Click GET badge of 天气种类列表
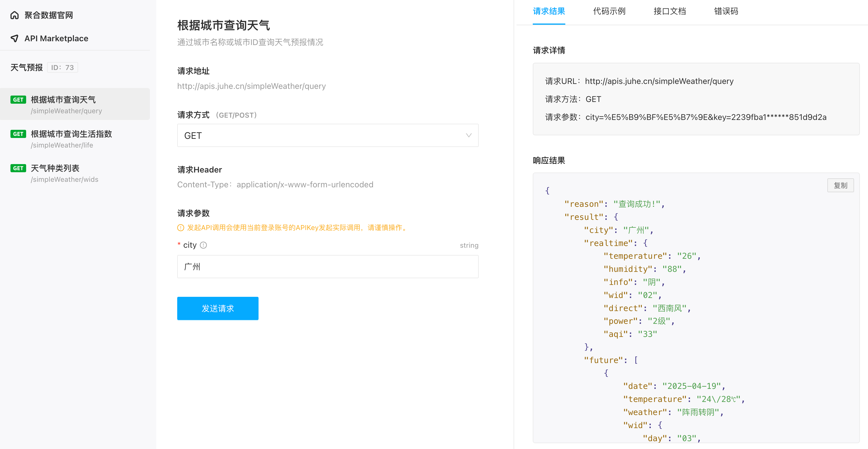 point(18,168)
